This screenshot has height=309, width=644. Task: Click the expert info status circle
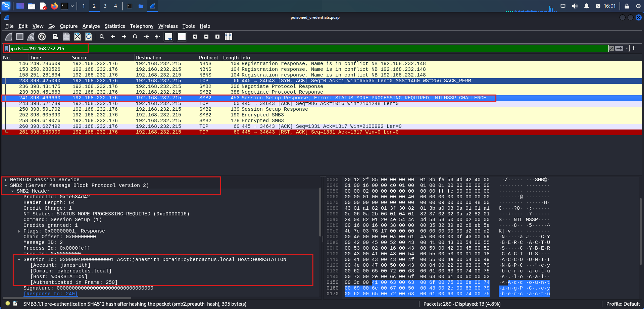coord(8,304)
